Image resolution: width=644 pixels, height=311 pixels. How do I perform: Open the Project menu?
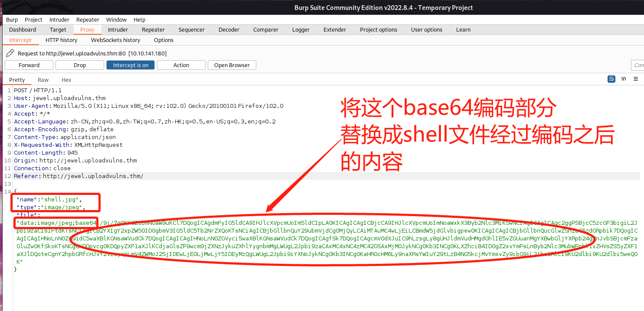(x=33, y=19)
